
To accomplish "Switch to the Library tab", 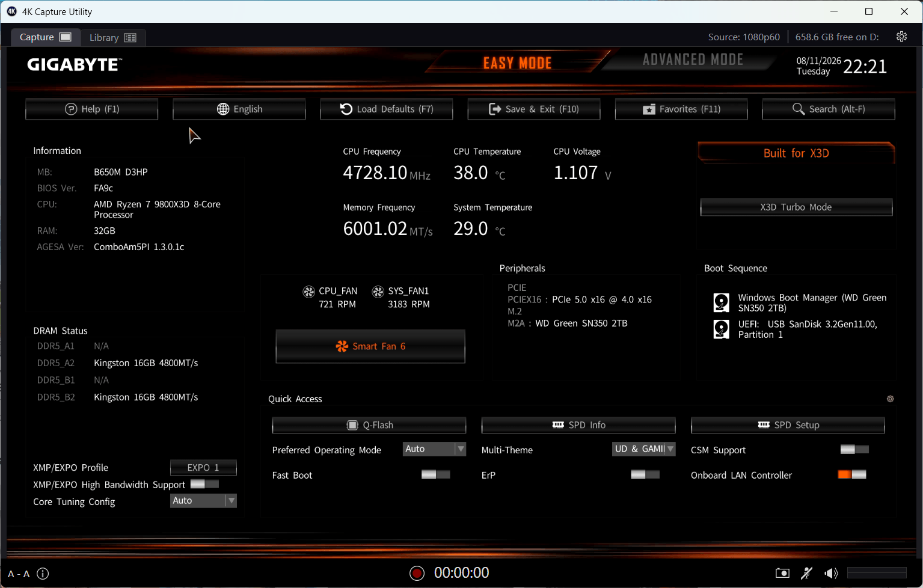I will click(113, 37).
